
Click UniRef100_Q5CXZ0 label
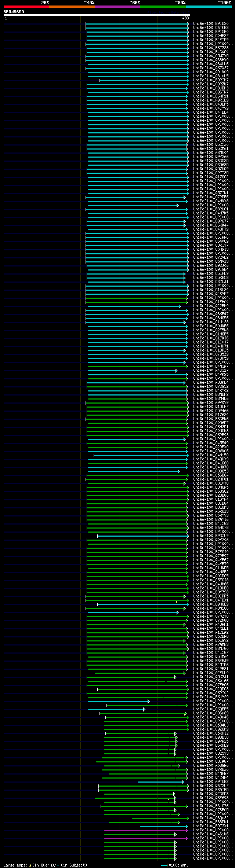click(211, 144)
